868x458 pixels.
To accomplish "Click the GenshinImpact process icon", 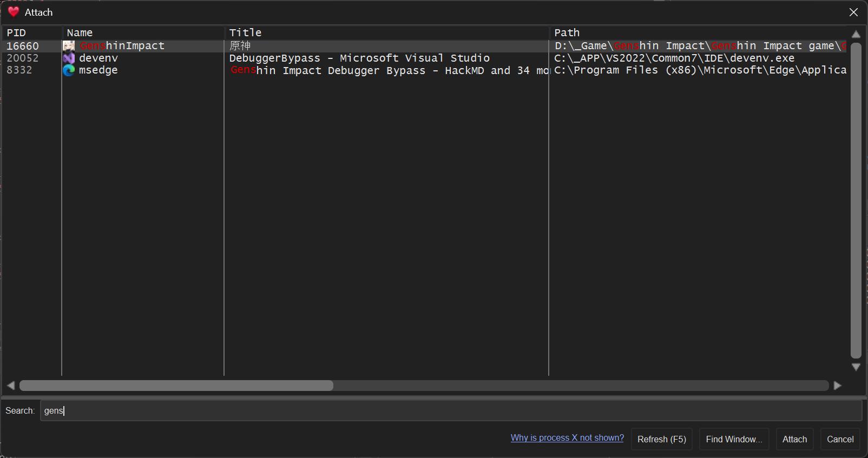I will [x=69, y=46].
